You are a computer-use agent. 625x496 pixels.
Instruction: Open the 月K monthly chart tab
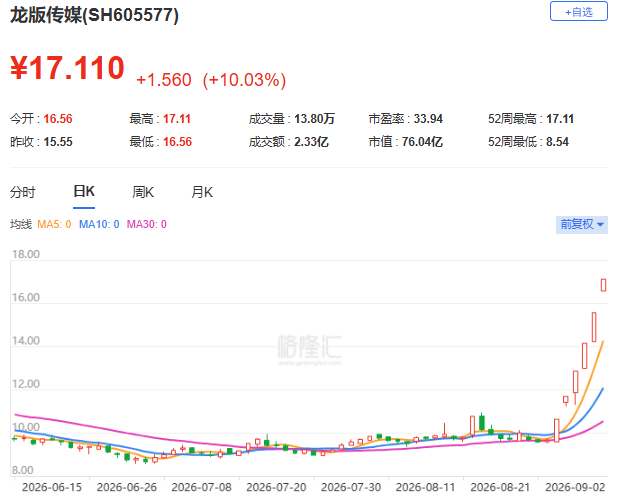tap(202, 192)
